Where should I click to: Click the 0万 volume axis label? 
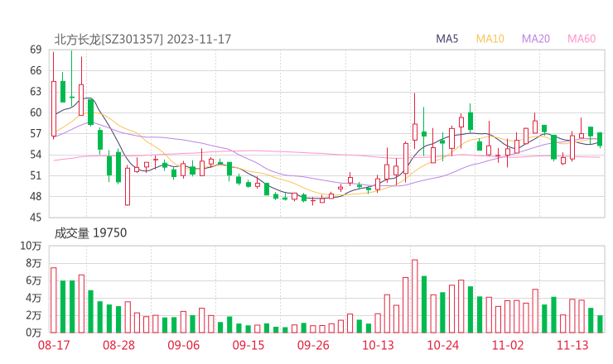tap(34, 333)
